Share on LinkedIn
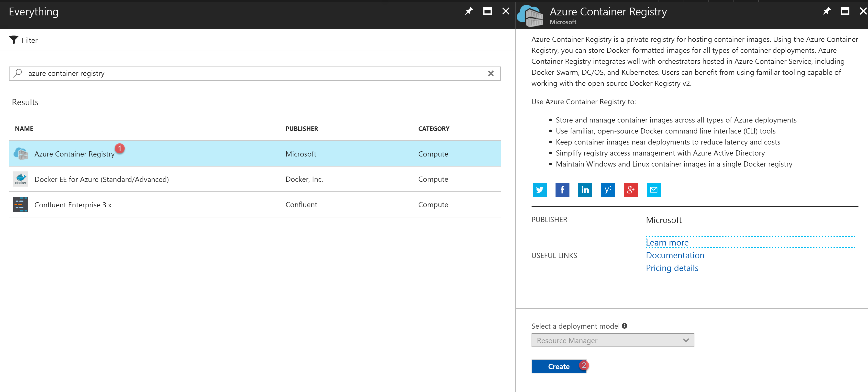Viewport: 868px width, 392px height. coord(585,190)
